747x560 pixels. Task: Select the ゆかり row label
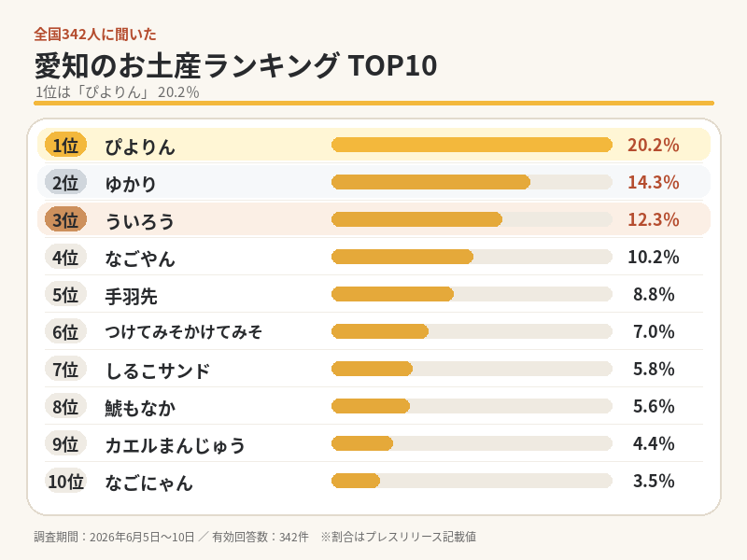click(x=131, y=184)
